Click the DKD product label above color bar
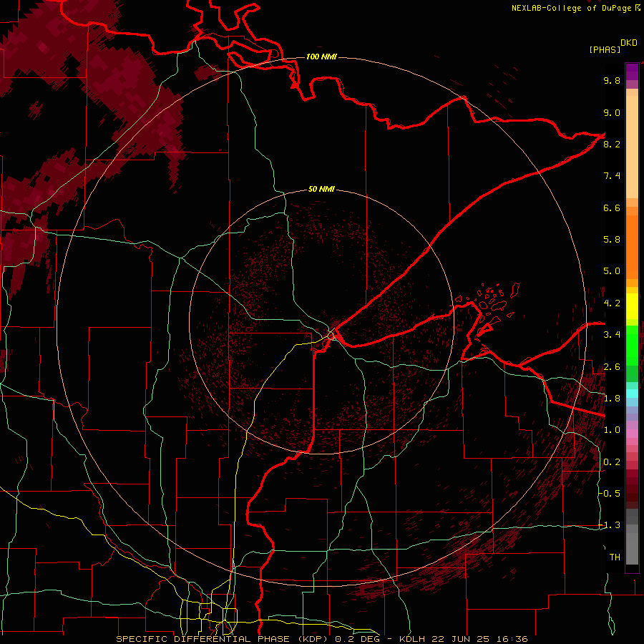644x644 pixels. pyautogui.click(x=628, y=43)
